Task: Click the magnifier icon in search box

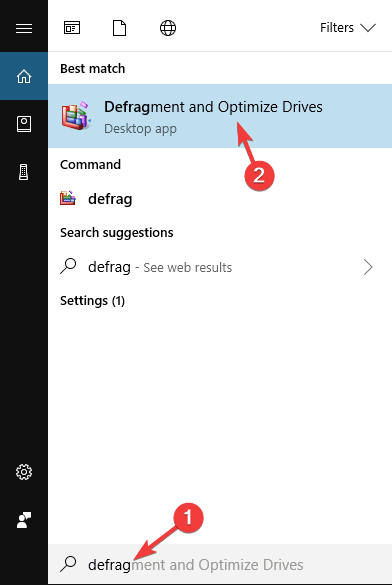Action: click(68, 564)
